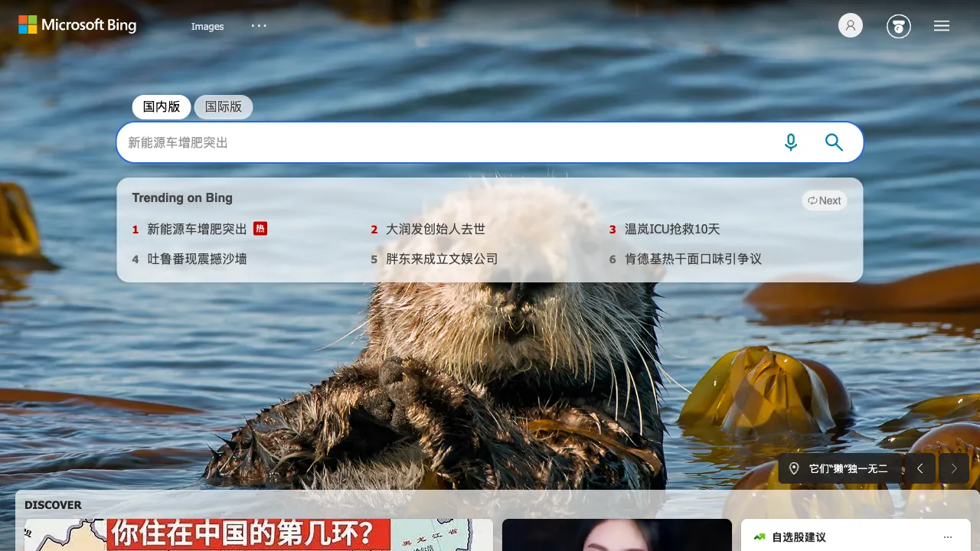Click the location pin icon
Screen dimensions: 980x551
(794, 468)
